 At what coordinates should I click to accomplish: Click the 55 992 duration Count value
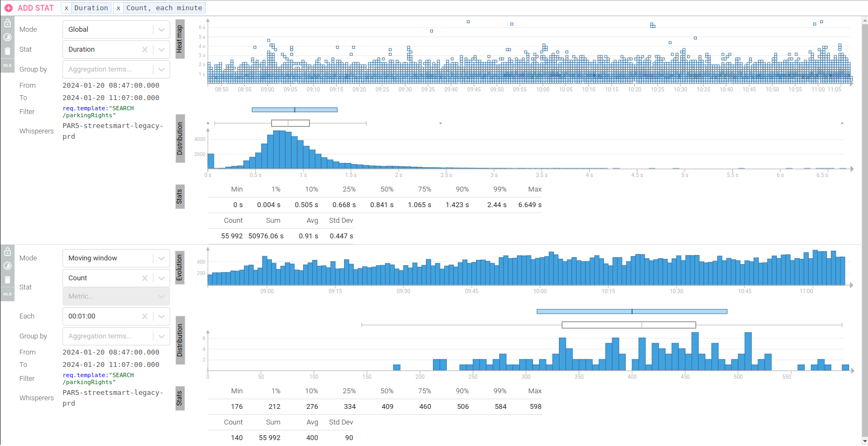coord(232,236)
